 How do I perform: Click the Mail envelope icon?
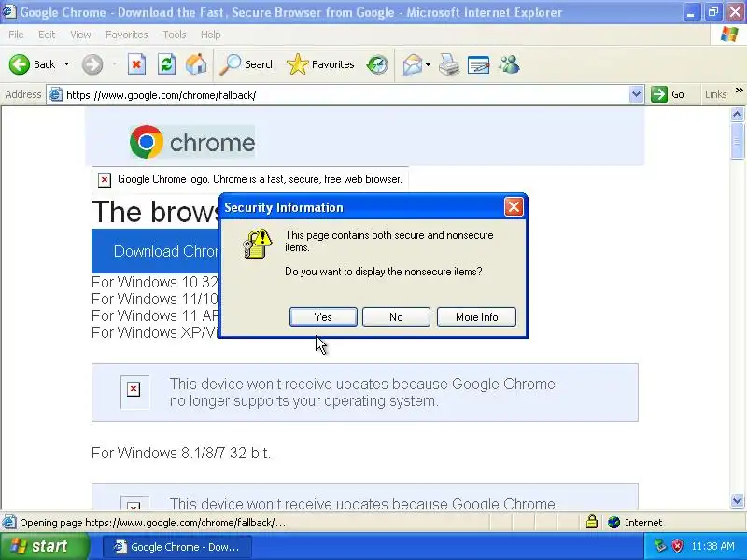[x=413, y=64]
